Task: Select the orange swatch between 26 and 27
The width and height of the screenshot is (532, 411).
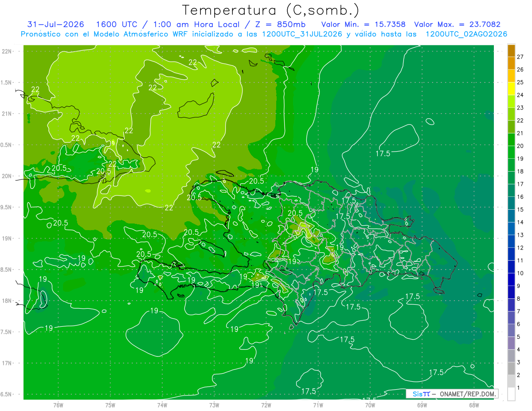Action: tap(511, 63)
